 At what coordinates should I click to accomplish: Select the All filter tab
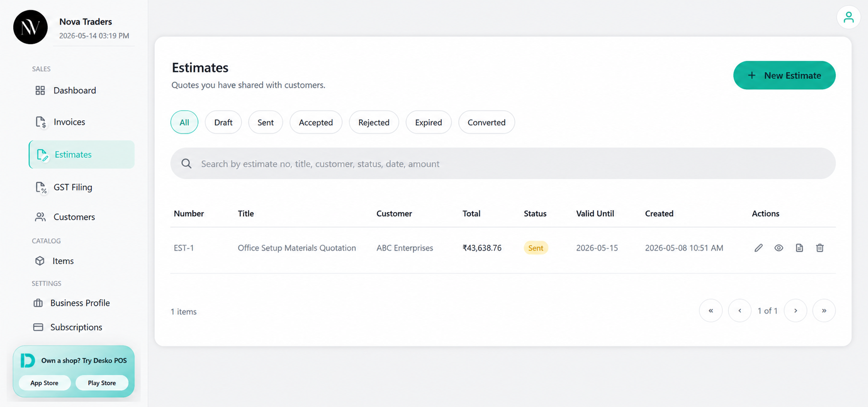pyautogui.click(x=184, y=122)
